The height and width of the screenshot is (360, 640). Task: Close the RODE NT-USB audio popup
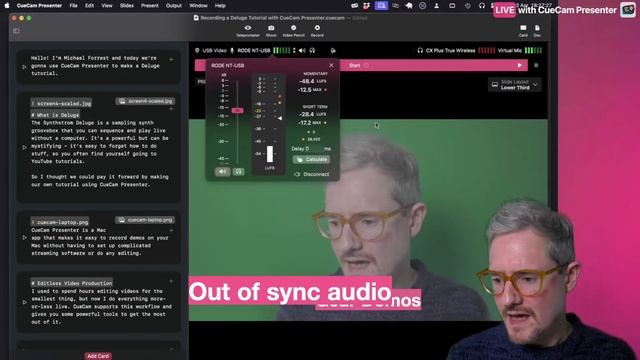point(331,65)
